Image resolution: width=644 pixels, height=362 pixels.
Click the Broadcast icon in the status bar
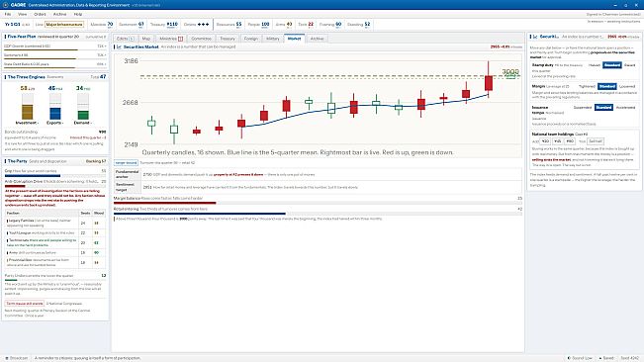(x=7, y=358)
